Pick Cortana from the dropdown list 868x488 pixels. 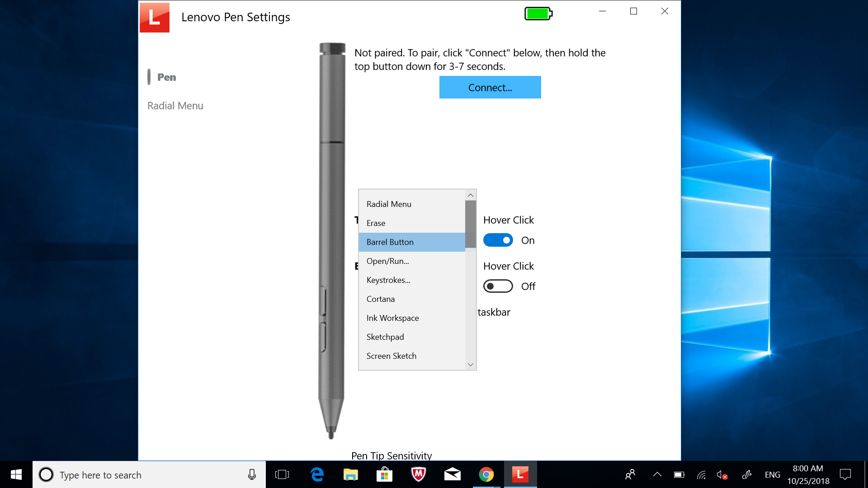[412, 299]
